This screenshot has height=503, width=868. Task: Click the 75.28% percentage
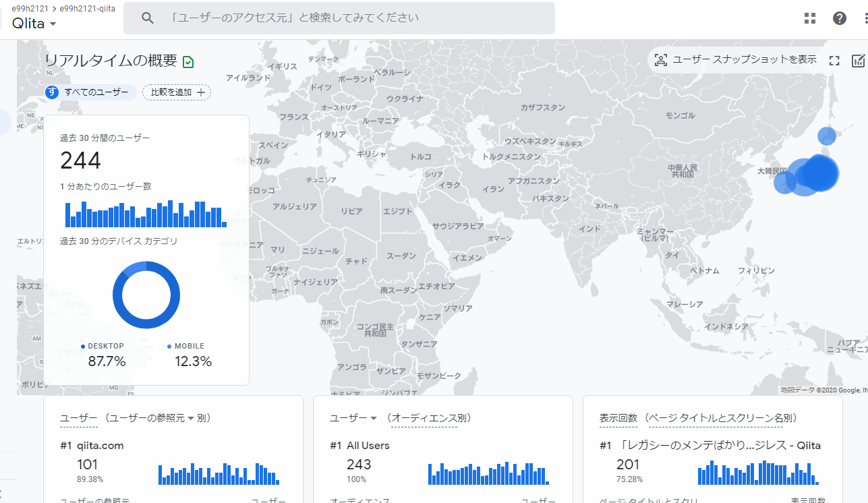pyautogui.click(x=629, y=479)
